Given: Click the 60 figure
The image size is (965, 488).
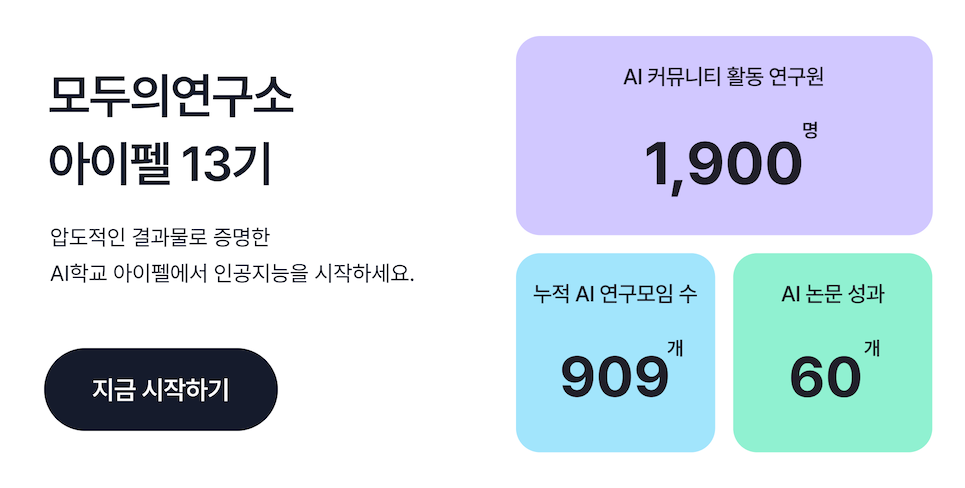Looking at the screenshot, I should pos(825,377).
